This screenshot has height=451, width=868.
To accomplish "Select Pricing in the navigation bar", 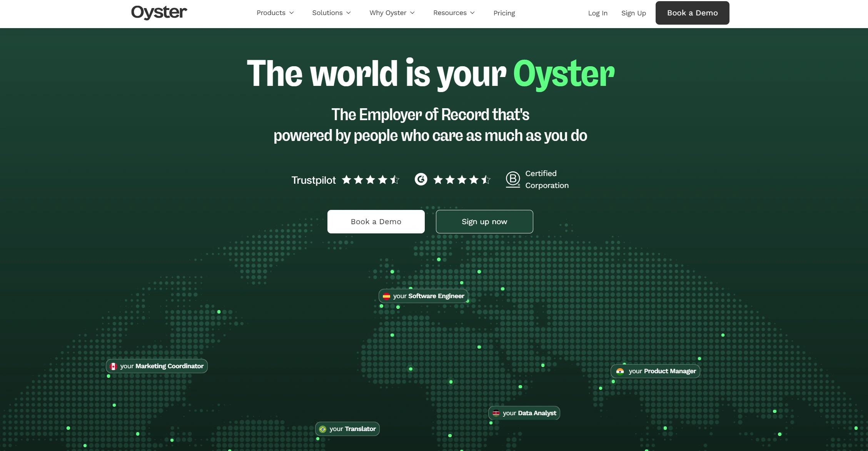I will point(504,13).
